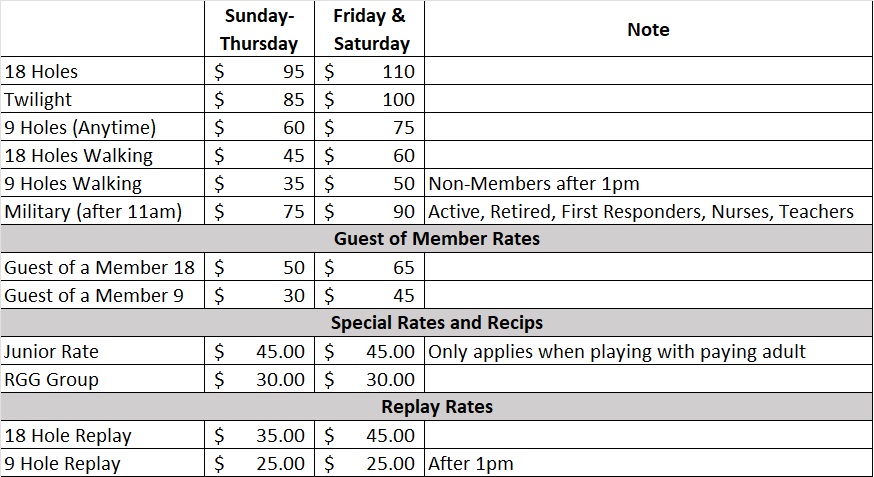Click the Special Rates and Recips header

[x=436, y=323]
